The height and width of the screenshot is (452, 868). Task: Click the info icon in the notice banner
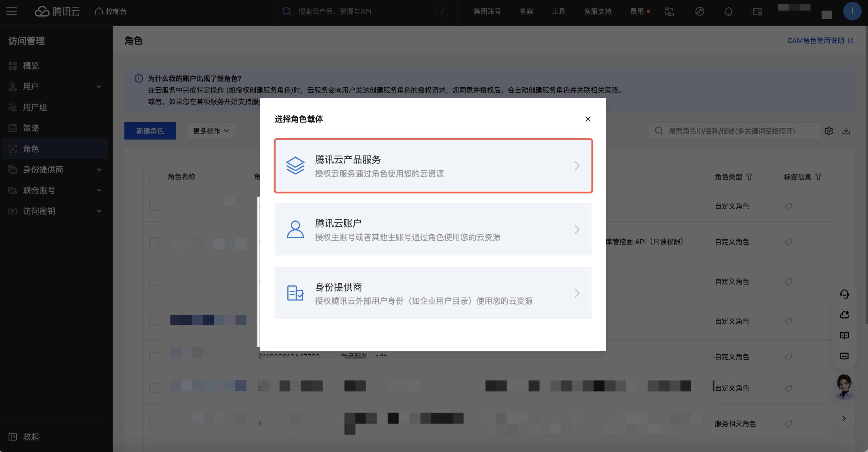point(139,79)
